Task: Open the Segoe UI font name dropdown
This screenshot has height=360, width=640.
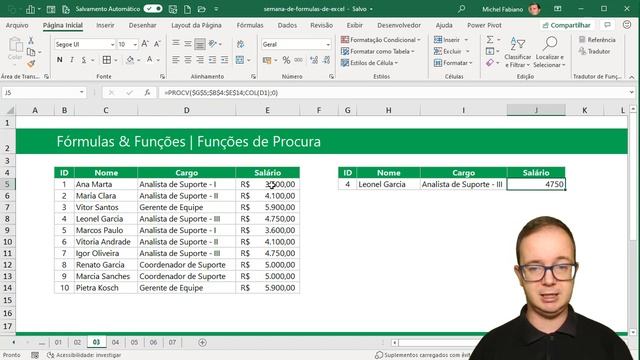Action: [112, 44]
